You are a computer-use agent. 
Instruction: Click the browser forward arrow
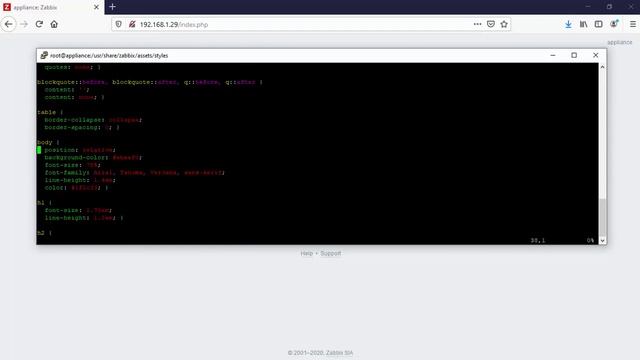click(24, 24)
